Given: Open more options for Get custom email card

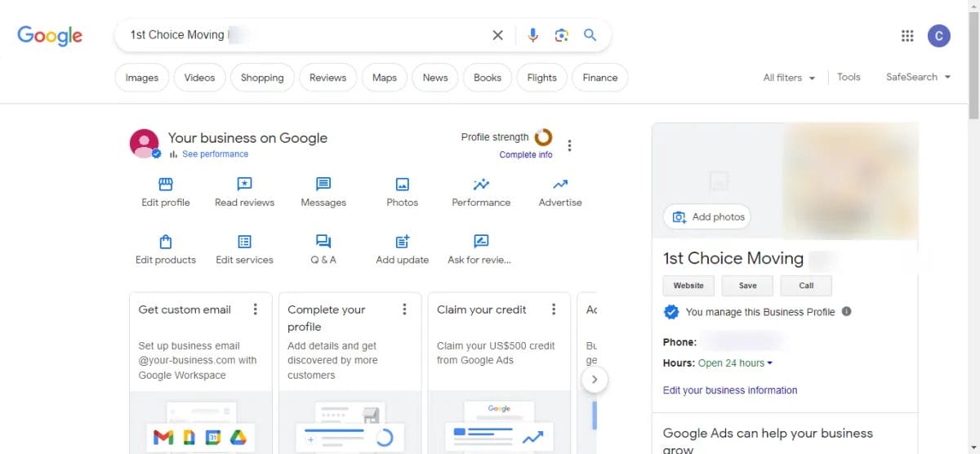Looking at the screenshot, I should click(256, 309).
